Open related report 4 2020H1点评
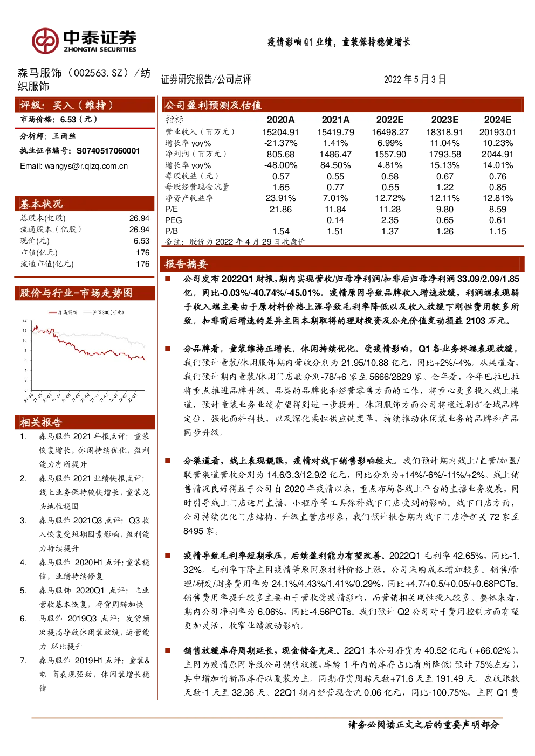Viewport: 535px width, 756px height. [94, 569]
